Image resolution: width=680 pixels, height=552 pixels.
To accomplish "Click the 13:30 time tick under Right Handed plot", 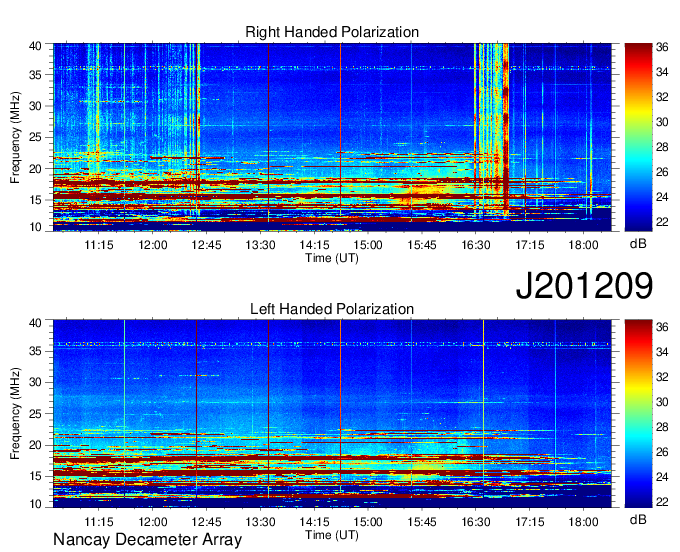I will [x=260, y=245].
